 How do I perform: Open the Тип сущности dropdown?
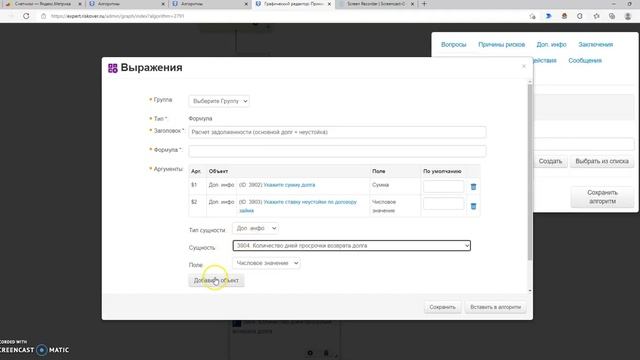pos(256,228)
